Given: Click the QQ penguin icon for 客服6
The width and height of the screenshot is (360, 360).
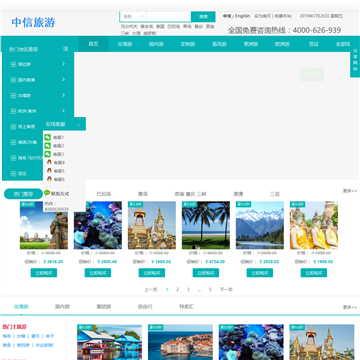Looking at the screenshot, I should tap(49, 179).
